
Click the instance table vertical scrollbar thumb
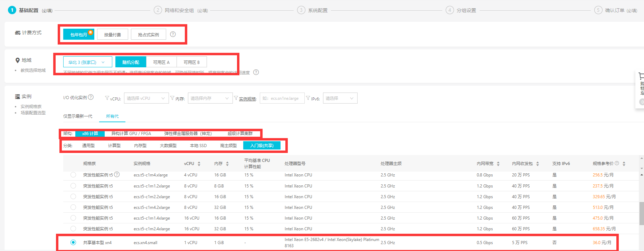(642, 213)
